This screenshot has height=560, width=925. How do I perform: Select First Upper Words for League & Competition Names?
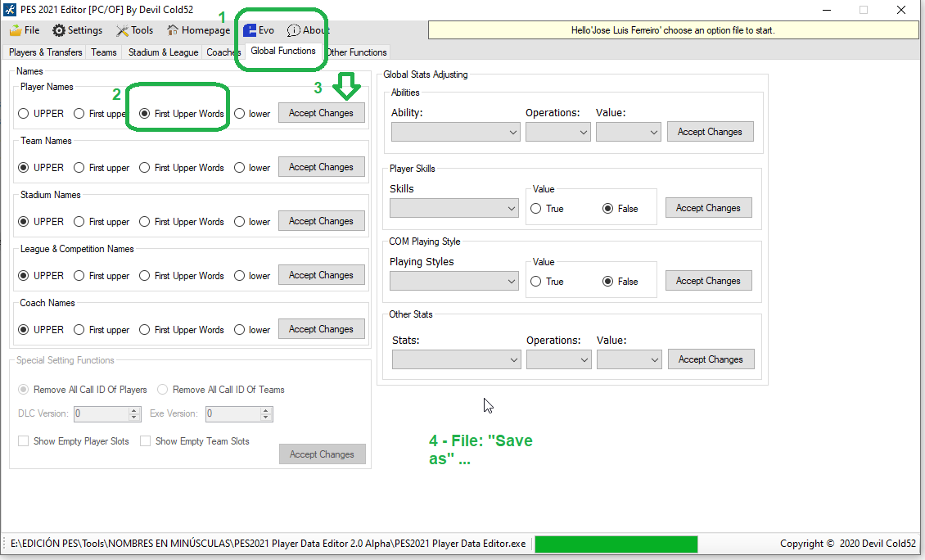click(x=182, y=276)
